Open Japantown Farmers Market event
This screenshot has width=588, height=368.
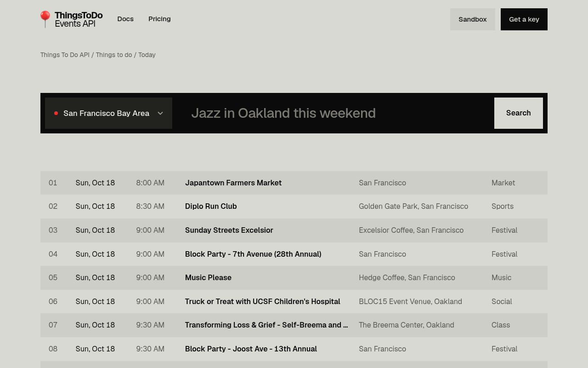pyautogui.click(x=233, y=183)
